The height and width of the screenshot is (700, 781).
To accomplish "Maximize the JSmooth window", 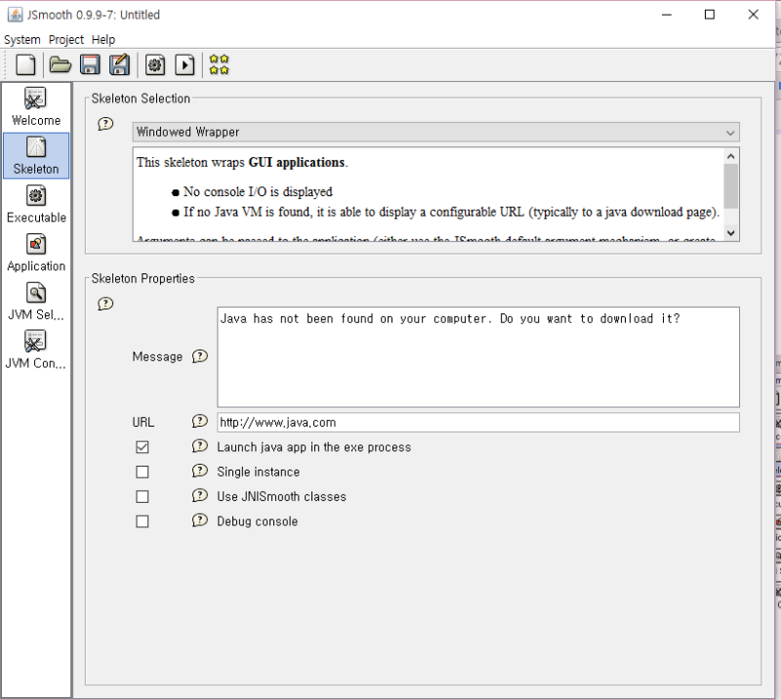I will pyautogui.click(x=710, y=15).
